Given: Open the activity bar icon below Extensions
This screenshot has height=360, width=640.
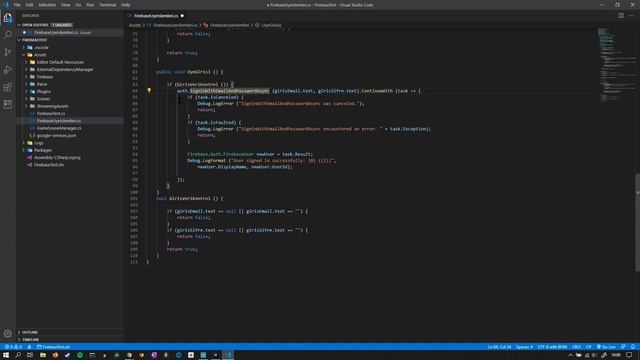Looking at the screenshot, I should point(8,104).
